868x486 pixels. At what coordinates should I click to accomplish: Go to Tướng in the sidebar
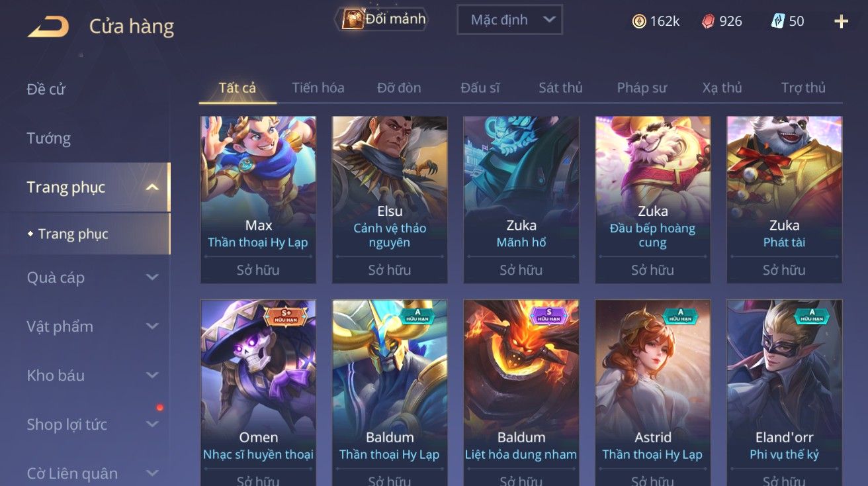49,138
